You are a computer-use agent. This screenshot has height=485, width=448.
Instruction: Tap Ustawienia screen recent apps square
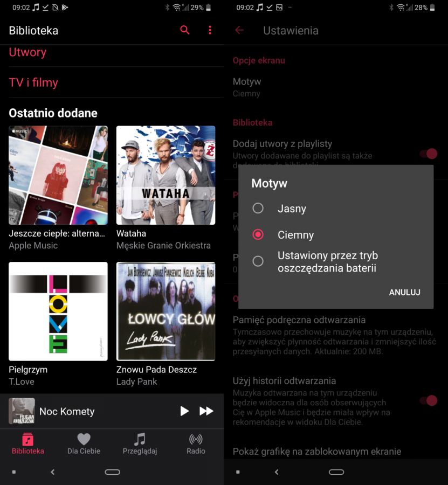coord(238,472)
